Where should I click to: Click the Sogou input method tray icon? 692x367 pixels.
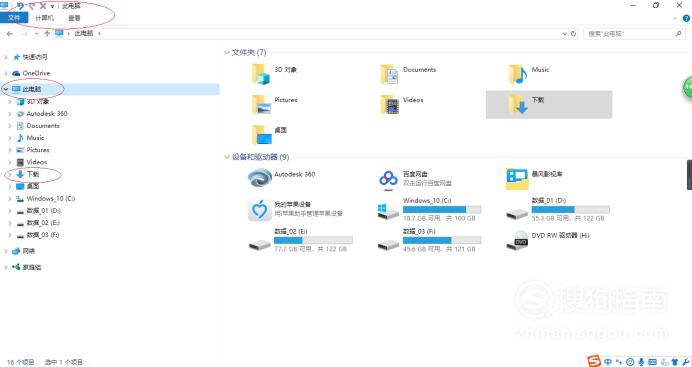(x=594, y=361)
